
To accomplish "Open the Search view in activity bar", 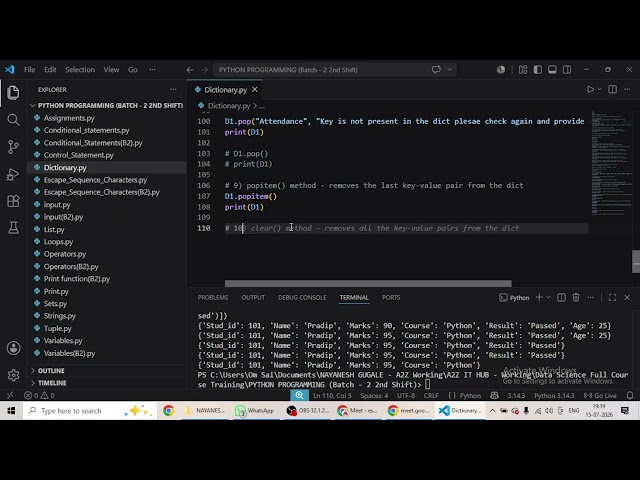I will (13, 120).
